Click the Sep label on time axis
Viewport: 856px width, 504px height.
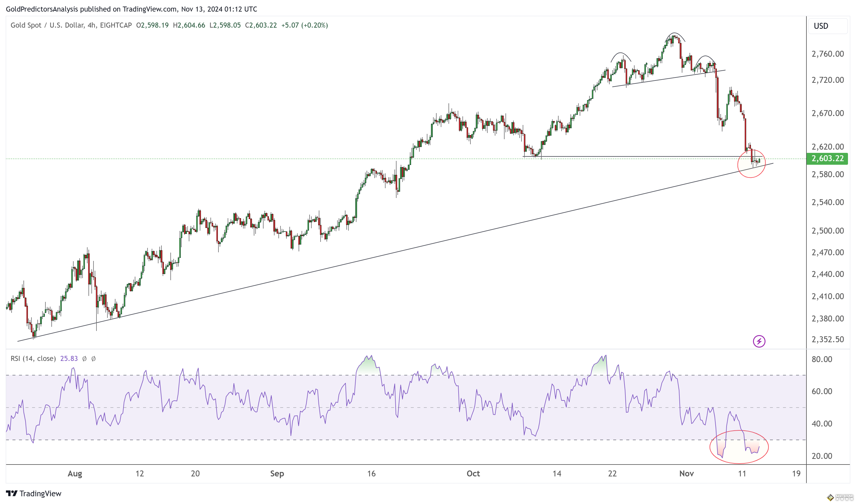point(277,473)
